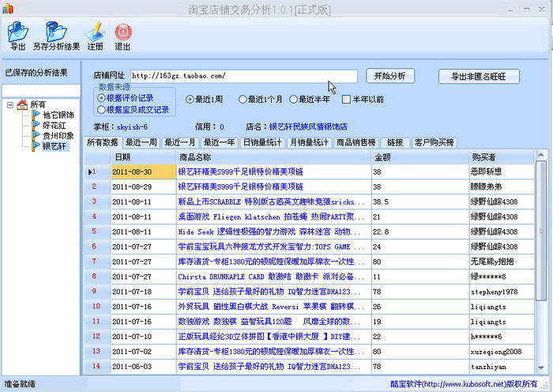This screenshot has width=553, height=392.
Task: Open the Hide Seek product link in row 5
Action: (x=269, y=232)
